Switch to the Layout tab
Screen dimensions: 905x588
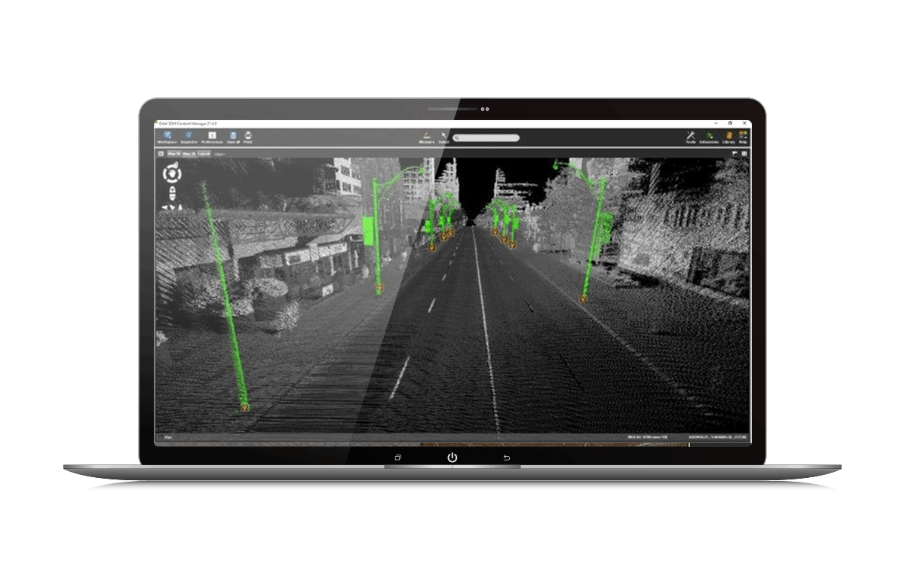coord(204,154)
